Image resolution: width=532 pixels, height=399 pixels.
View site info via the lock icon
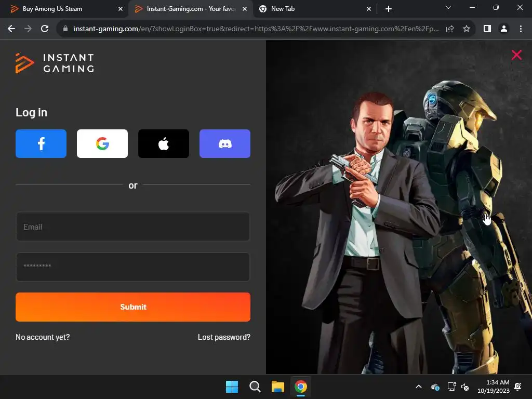[65, 29]
